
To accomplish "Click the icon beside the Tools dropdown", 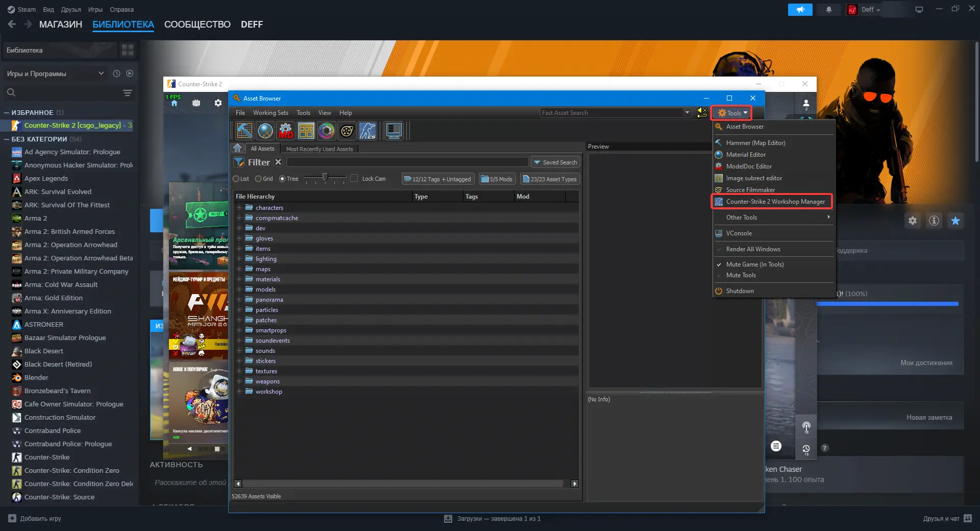I will pos(702,112).
